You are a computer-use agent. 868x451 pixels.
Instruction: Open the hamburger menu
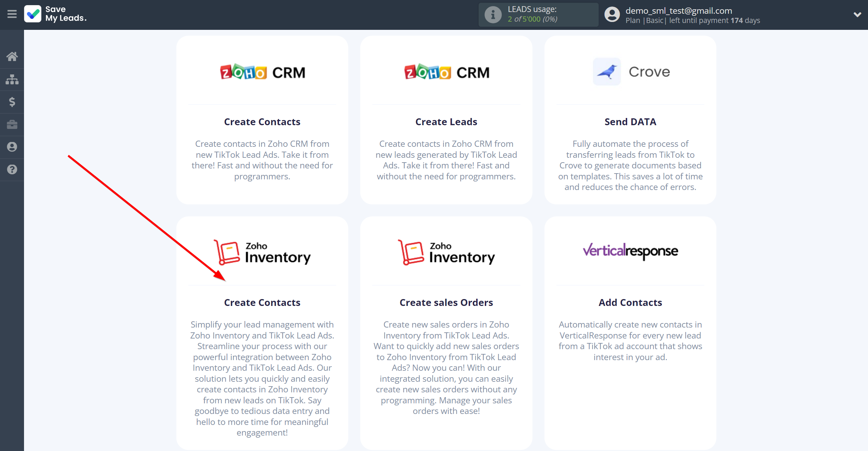(12, 14)
